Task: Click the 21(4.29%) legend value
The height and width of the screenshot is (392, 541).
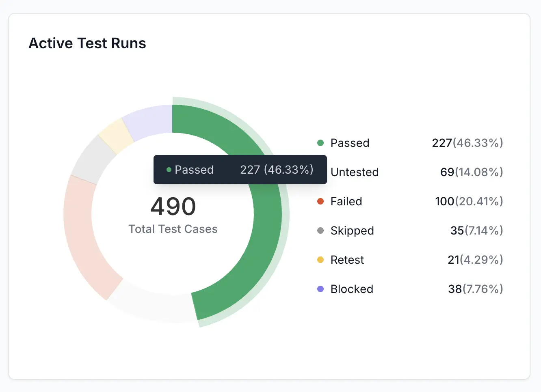Action: coord(476,260)
